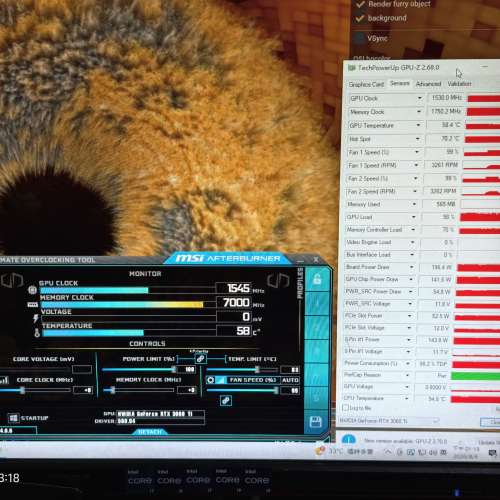Click the Power Limit value field
Image resolution: width=500 pixels, height=500 pixels.
[x=187, y=370]
